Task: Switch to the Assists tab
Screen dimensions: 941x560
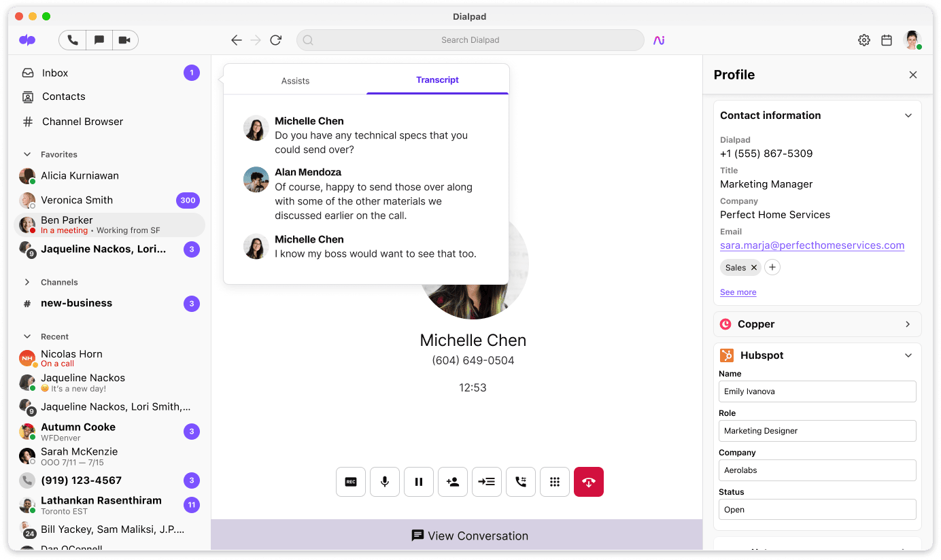Action: pyautogui.click(x=295, y=80)
